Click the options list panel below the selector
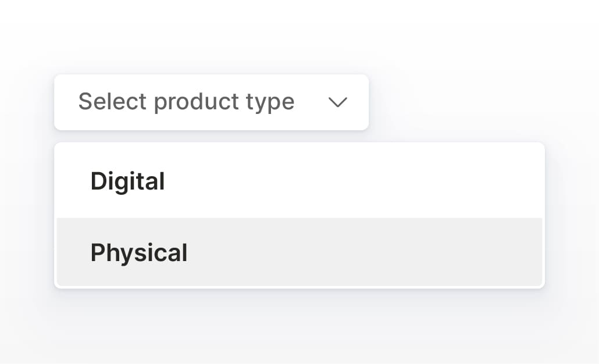 point(299,215)
